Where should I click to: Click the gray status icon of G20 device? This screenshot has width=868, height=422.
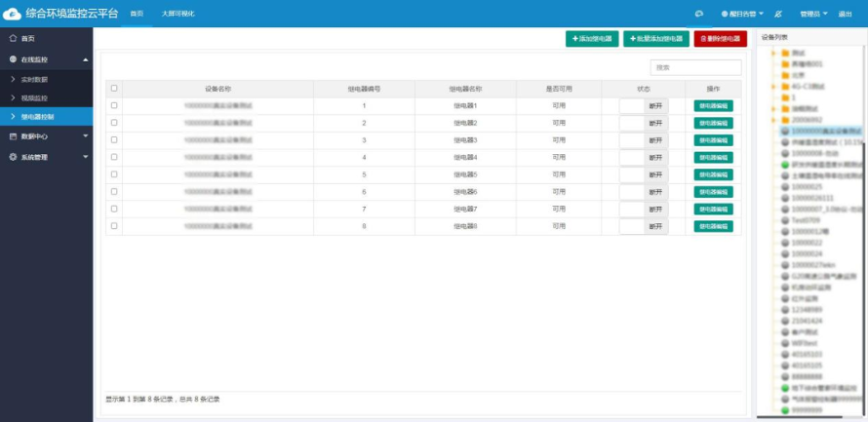click(x=784, y=276)
